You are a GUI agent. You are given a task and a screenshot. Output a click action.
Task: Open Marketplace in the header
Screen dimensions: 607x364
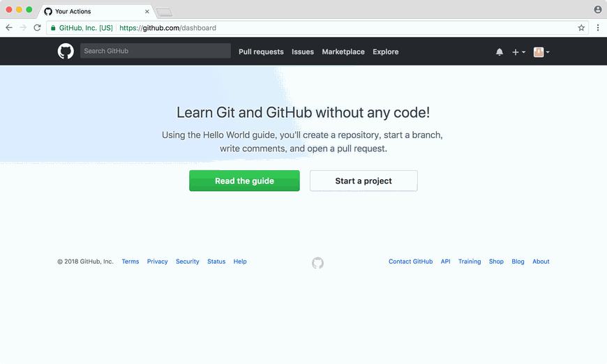[343, 52]
